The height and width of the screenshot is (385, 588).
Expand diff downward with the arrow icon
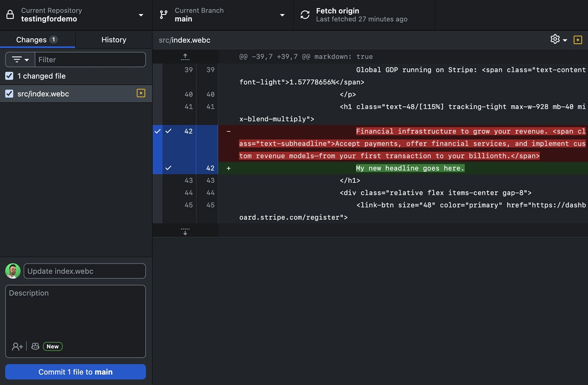pos(185,231)
